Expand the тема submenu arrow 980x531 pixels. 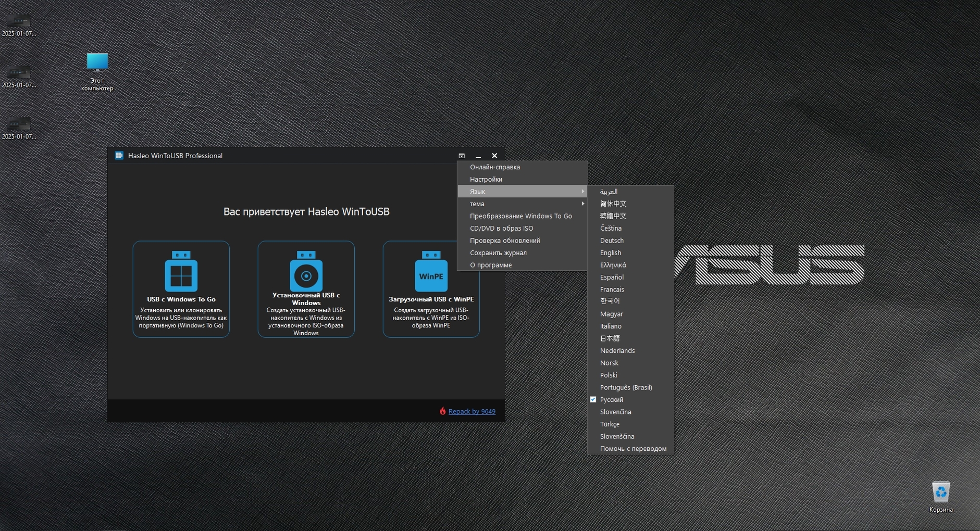[x=582, y=204]
